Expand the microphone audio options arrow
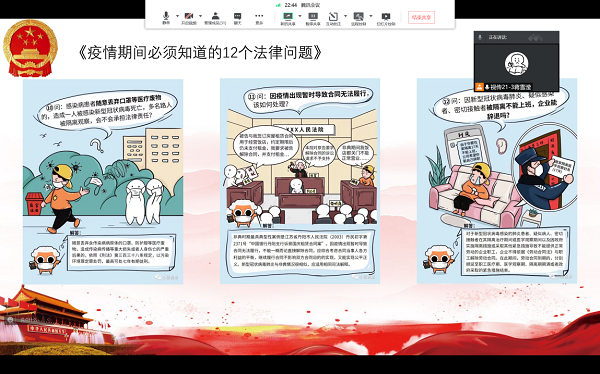The image size is (600, 374). coord(177,16)
